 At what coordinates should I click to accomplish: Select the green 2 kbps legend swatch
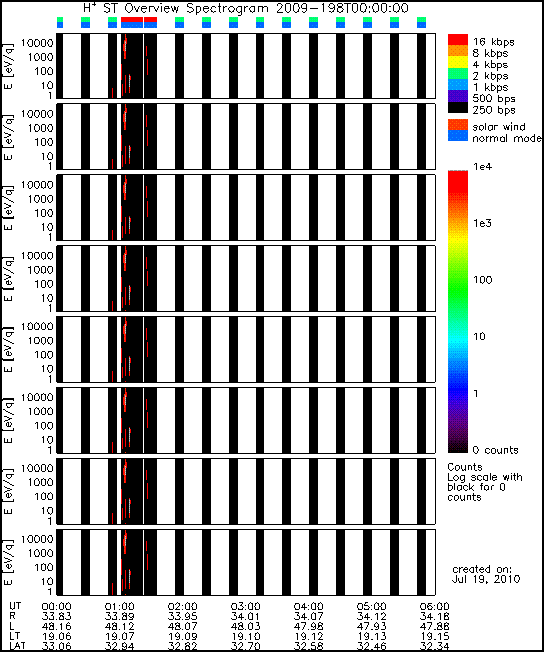(457, 74)
